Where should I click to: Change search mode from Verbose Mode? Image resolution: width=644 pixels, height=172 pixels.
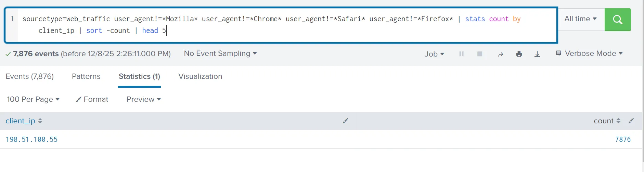click(x=589, y=53)
